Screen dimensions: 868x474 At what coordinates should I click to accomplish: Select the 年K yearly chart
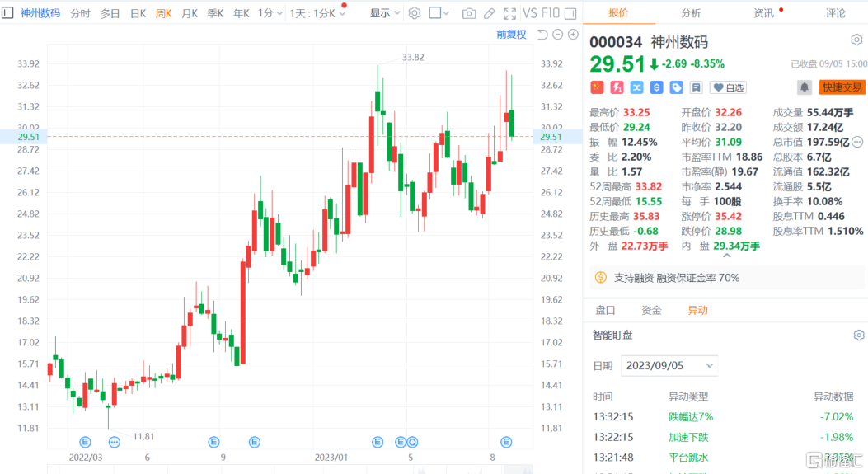coord(242,12)
